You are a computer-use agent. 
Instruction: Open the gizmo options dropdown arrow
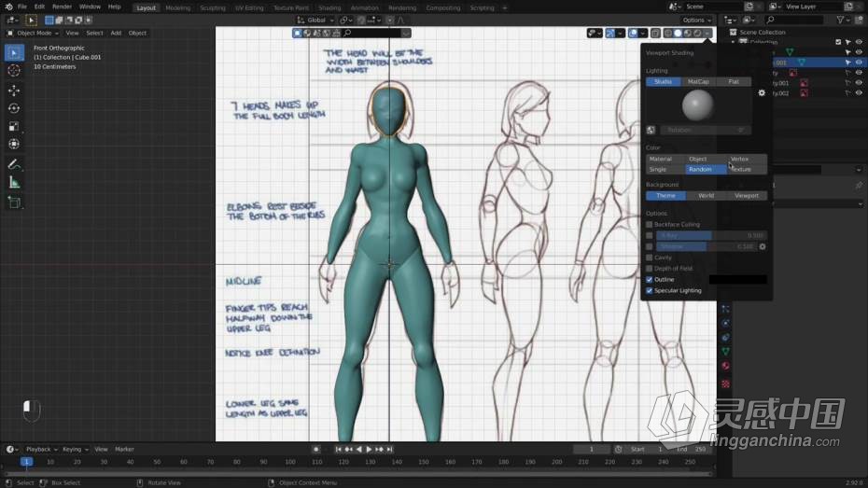click(x=620, y=34)
